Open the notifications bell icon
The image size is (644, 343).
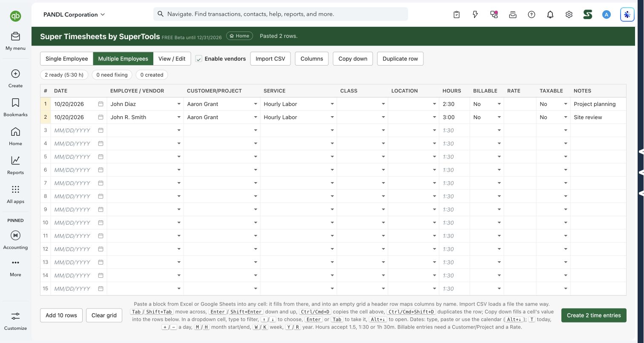tap(550, 14)
